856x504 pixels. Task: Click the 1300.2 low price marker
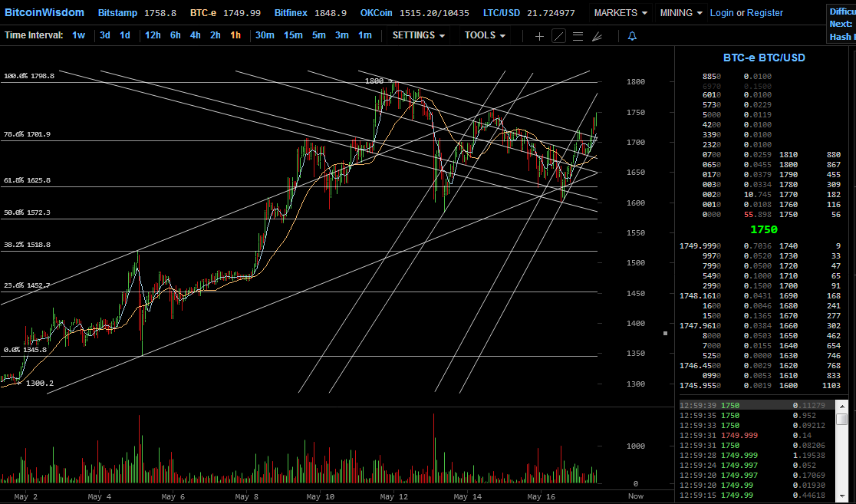point(39,384)
